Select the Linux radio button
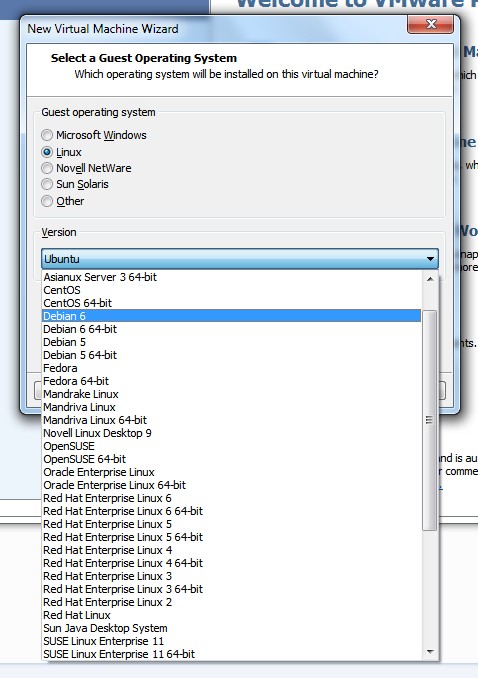Image resolution: width=478 pixels, height=678 pixels. pos(47,152)
